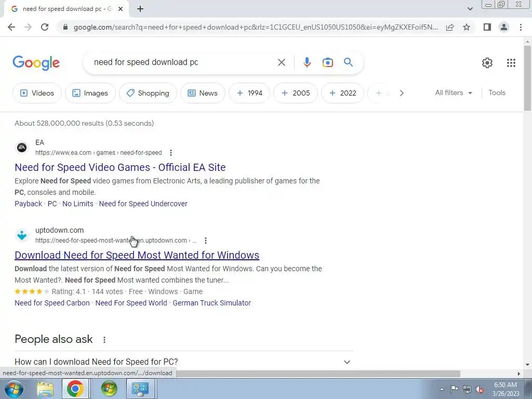Click the magnifier search button

coord(348,62)
